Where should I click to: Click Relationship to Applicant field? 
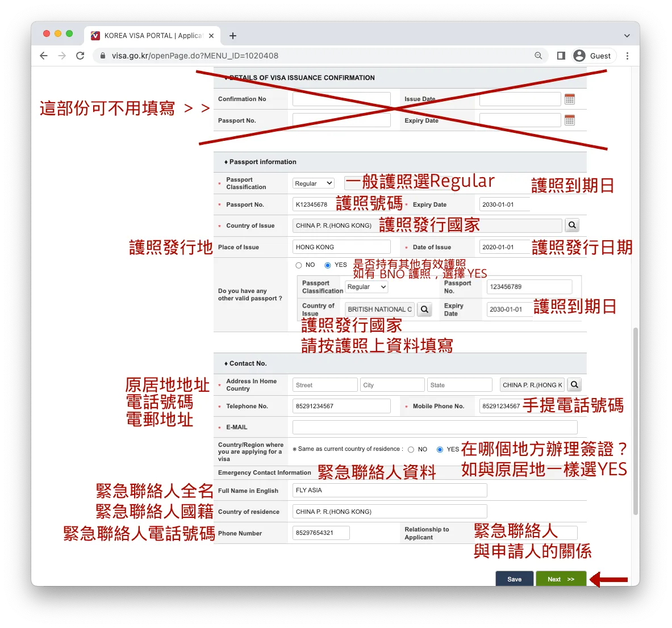528,533
